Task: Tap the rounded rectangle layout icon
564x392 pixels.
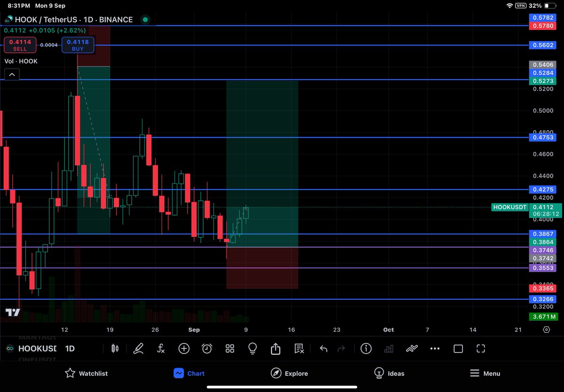Action: click(458, 349)
